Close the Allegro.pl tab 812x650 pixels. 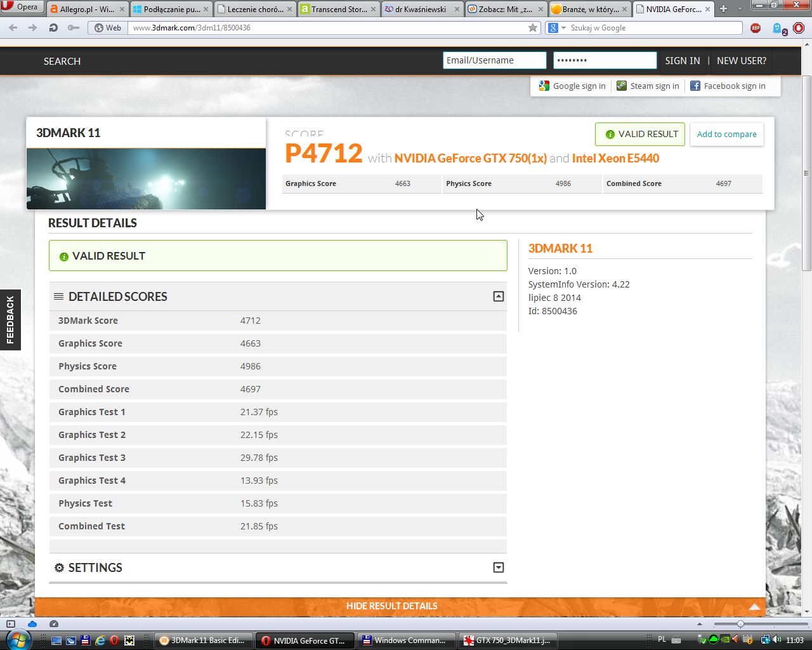(x=122, y=10)
